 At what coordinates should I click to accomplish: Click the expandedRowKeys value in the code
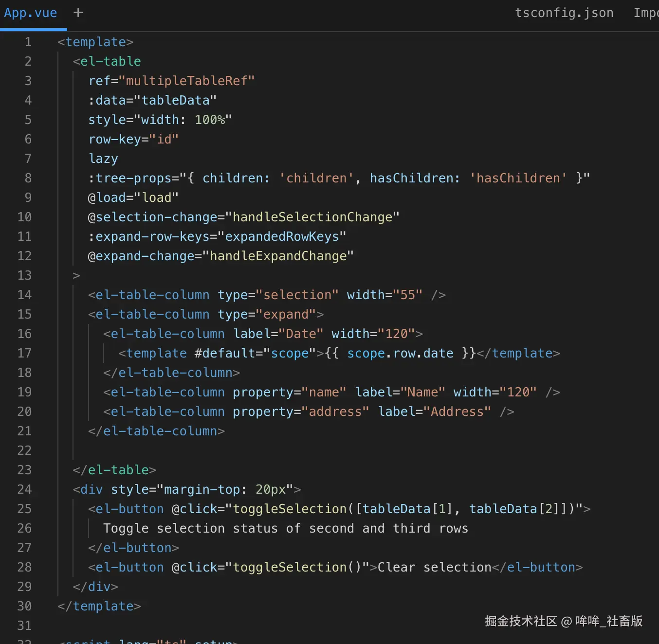(x=282, y=236)
